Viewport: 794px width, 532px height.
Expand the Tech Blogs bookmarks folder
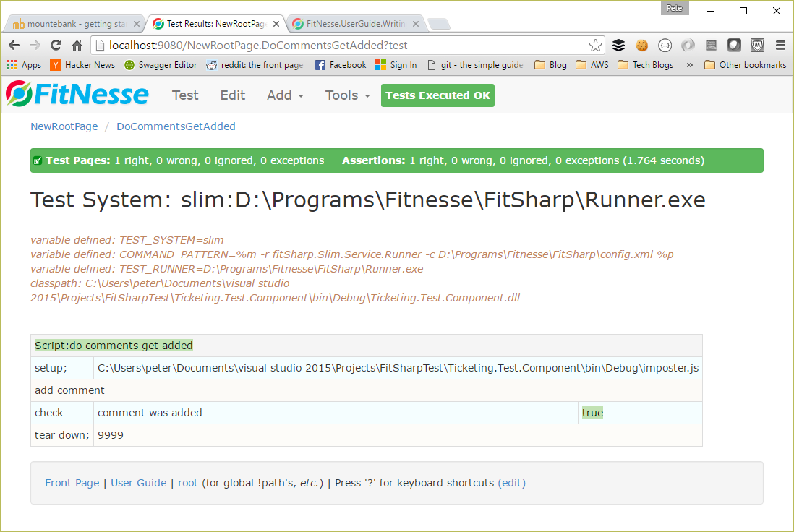(x=645, y=64)
